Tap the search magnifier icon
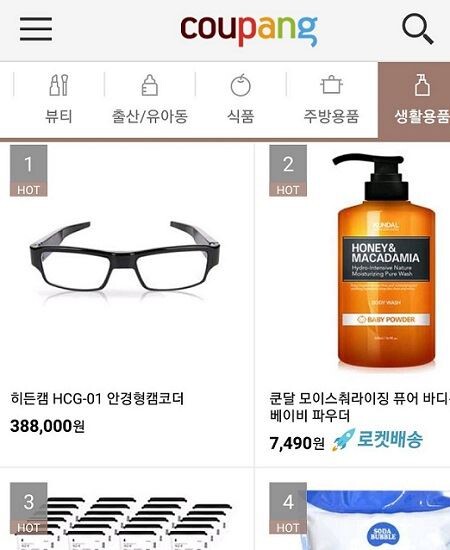 coord(417,29)
